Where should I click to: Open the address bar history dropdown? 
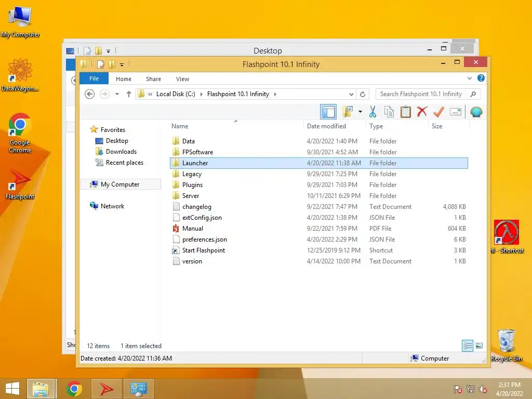click(351, 95)
